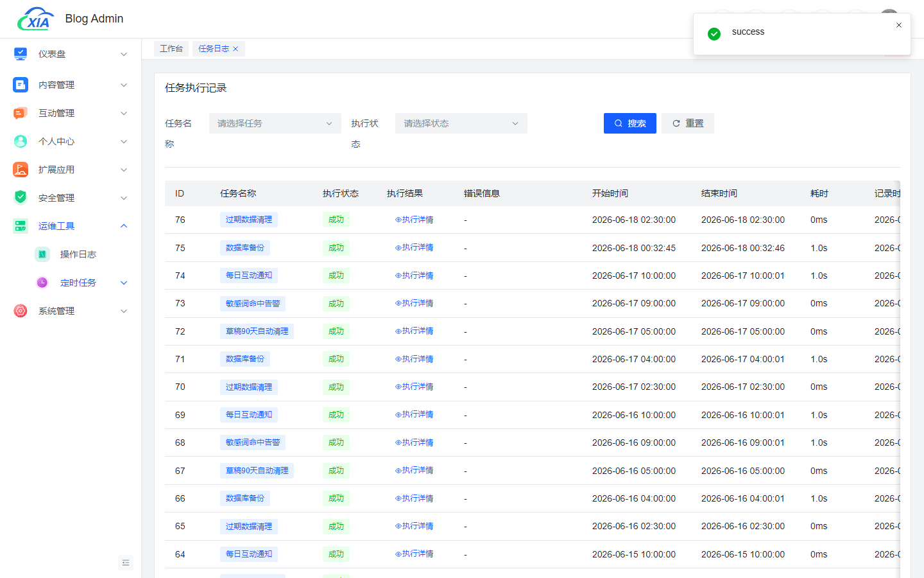Expand the 定时任务 submenu chevron

pyautogui.click(x=124, y=283)
